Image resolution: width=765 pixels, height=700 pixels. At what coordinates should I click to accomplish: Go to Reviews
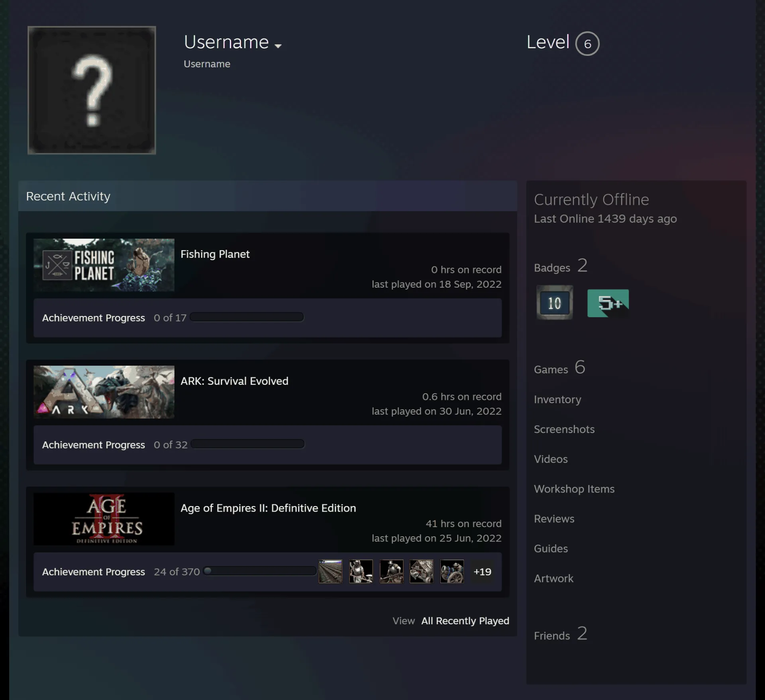pyautogui.click(x=554, y=519)
